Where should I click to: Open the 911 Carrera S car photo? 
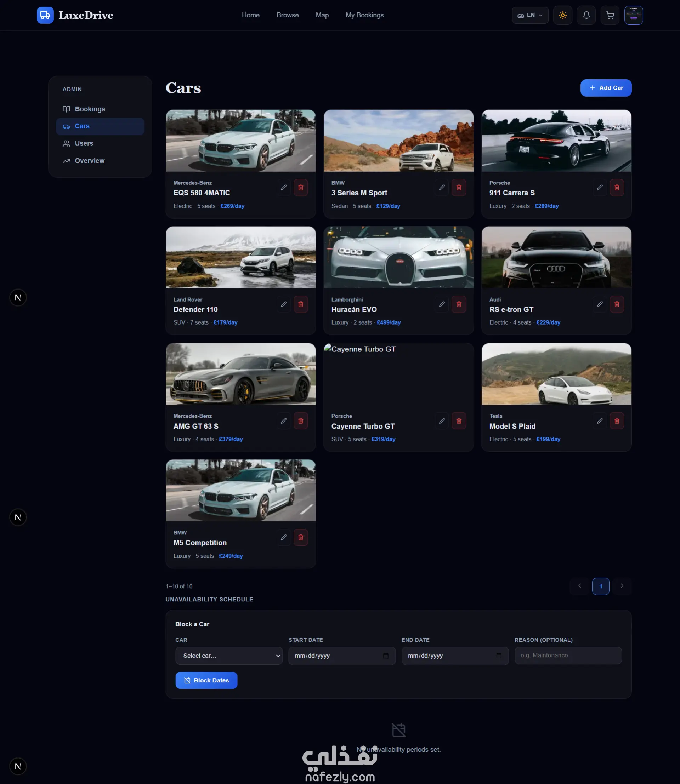click(556, 141)
